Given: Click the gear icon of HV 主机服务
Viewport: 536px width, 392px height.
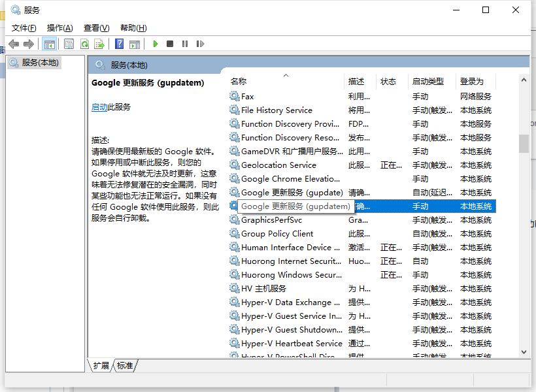Looking at the screenshot, I should (x=234, y=288).
